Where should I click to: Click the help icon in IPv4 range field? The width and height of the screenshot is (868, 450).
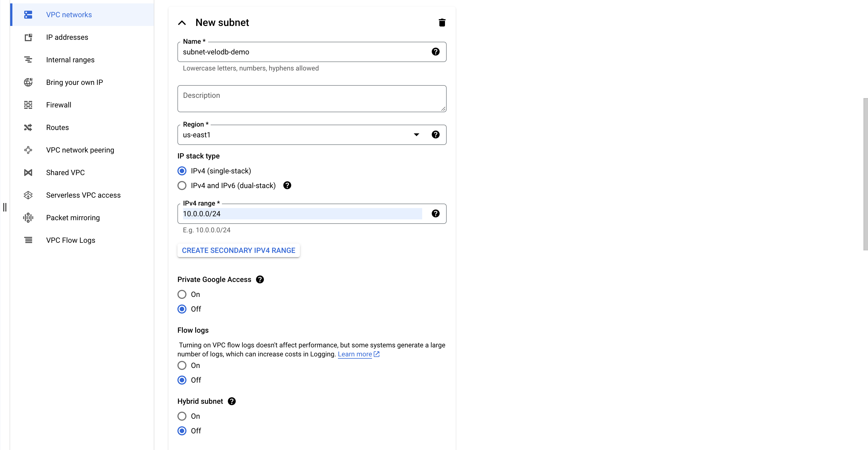coord(435,213)
